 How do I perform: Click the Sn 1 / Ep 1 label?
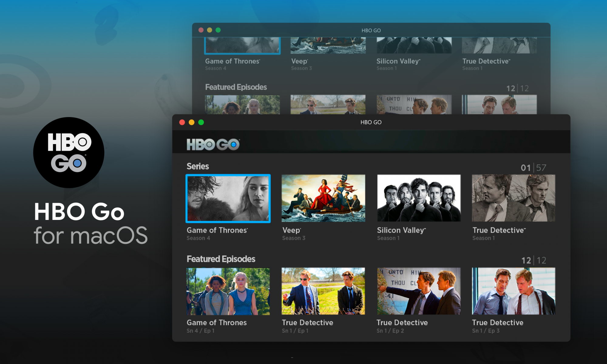295,331
